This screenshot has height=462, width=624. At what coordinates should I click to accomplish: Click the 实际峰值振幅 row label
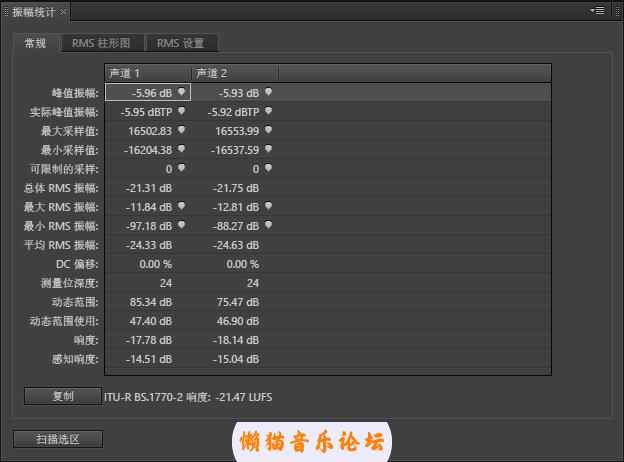[x=64, y=112]
